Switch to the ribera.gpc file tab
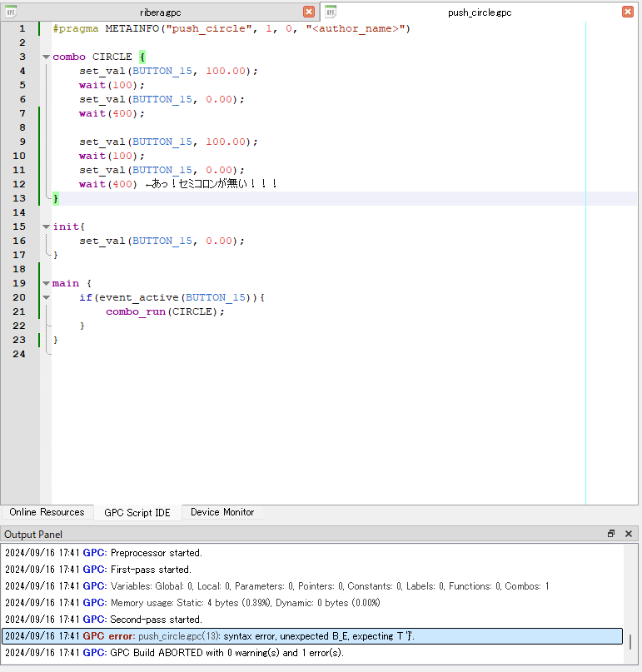 pos(160,12)
